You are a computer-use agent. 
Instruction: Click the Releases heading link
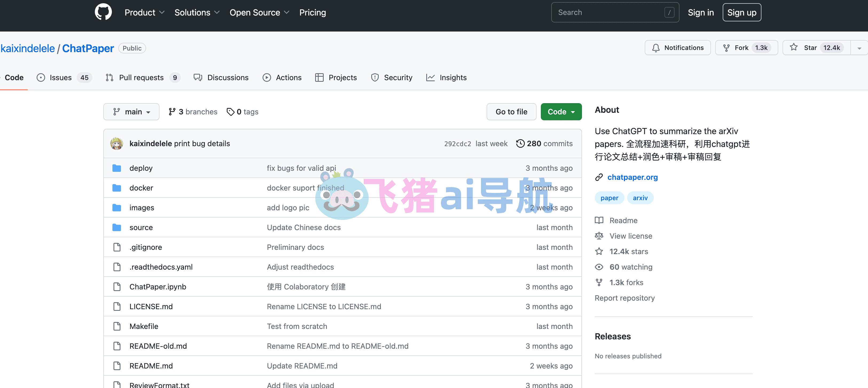pos(613,336)
